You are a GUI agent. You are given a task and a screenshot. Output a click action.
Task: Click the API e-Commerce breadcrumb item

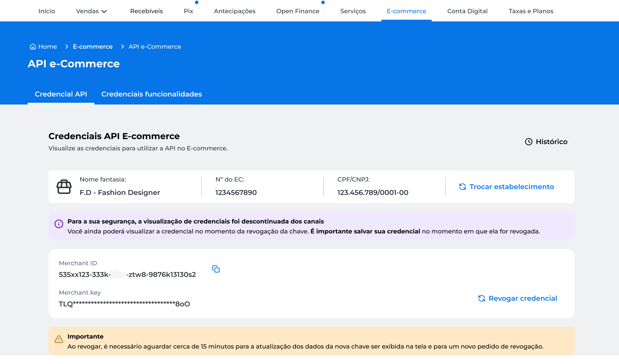(155, 46)
